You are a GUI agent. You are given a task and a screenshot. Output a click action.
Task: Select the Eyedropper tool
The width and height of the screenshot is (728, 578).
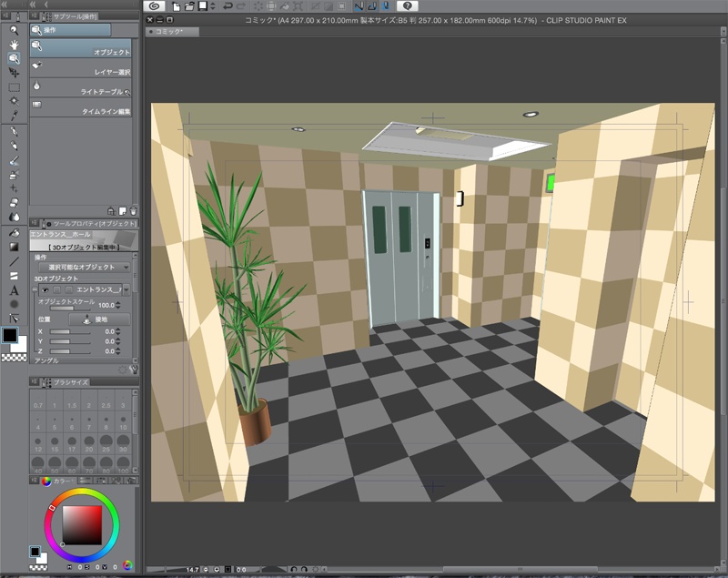click(x=15, y=115)
